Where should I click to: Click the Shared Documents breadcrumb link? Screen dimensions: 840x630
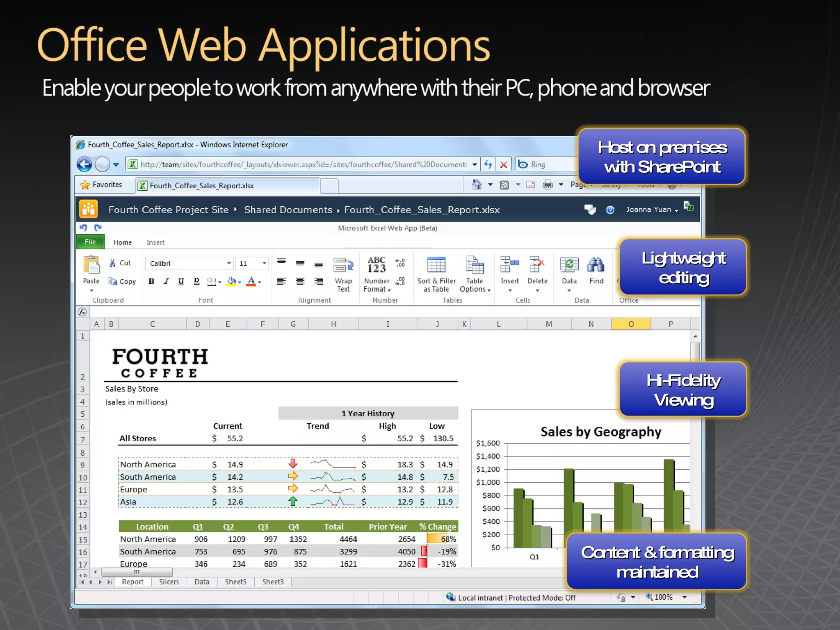pyautogui.click(x=288, y=210)
